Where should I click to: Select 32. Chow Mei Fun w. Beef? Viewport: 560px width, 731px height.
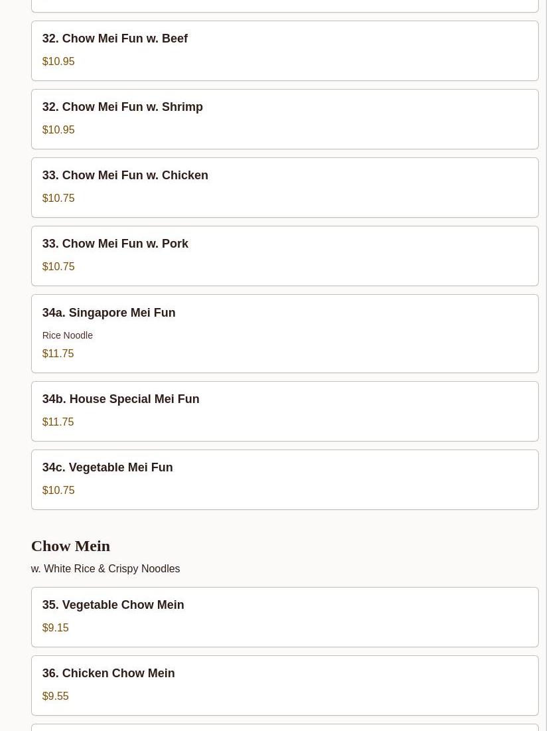click(x=285, y=51)
